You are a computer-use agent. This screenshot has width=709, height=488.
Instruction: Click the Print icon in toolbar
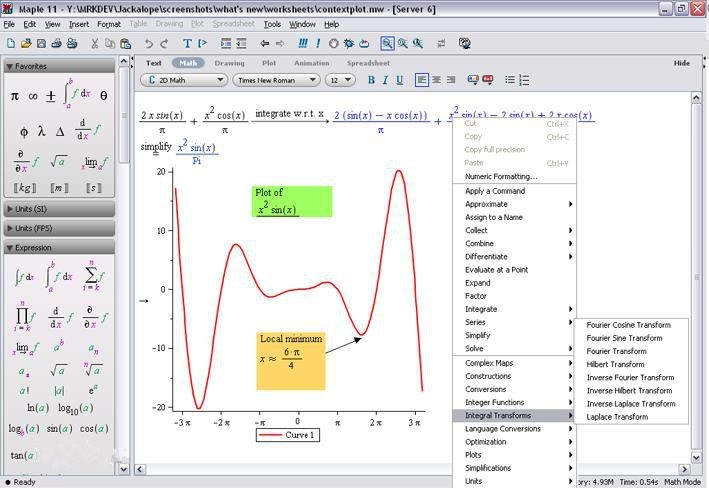coord(57,43)
